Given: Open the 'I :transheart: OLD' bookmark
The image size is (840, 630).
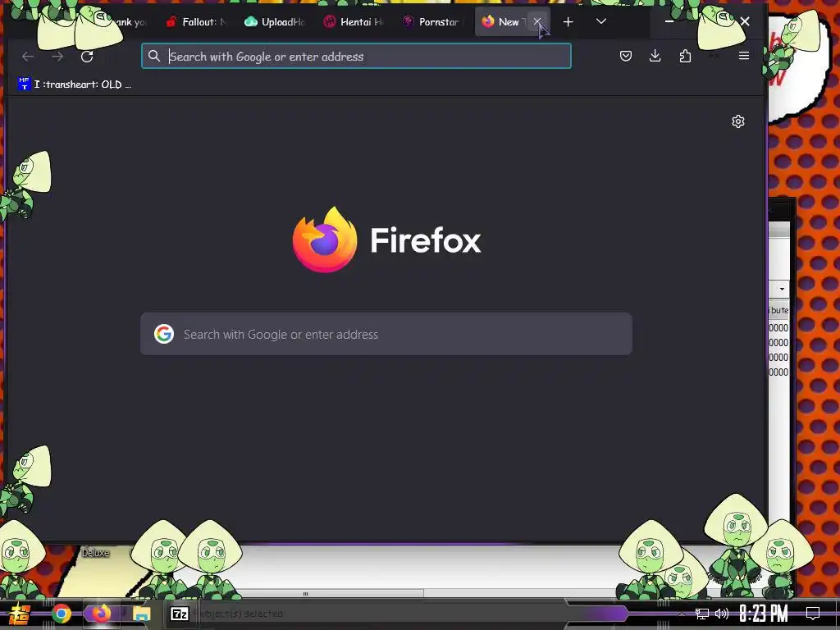Looking at the screenshot, I should pyautogui.click(x=75, y=84).
